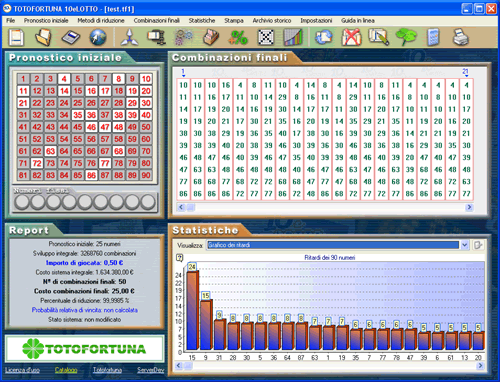Click the Stato sistema: non modificato line
This screenshot has height=382, width=500.
(85, 319)
